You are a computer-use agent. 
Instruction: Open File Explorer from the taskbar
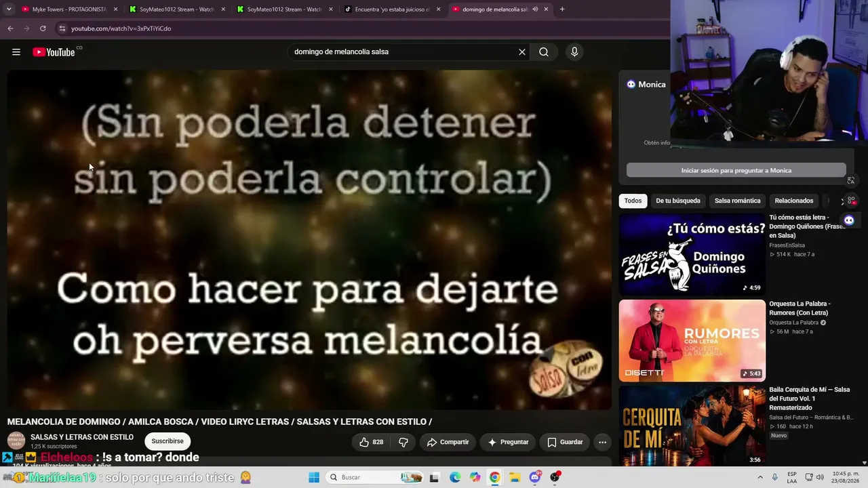(x=515, y=477)
